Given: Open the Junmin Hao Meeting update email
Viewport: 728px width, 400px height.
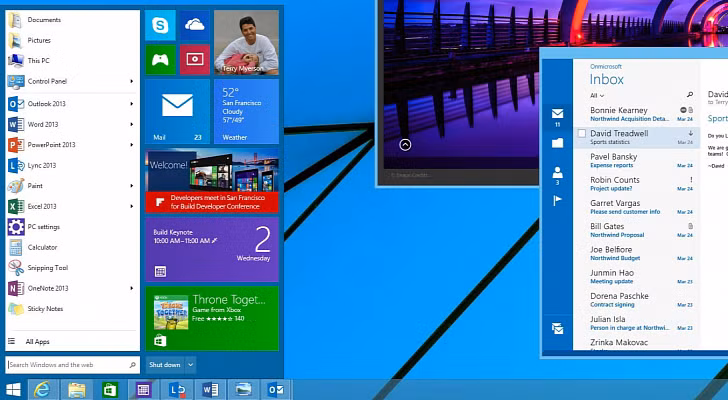Looking at the screenshot, I should pos(637,277).
